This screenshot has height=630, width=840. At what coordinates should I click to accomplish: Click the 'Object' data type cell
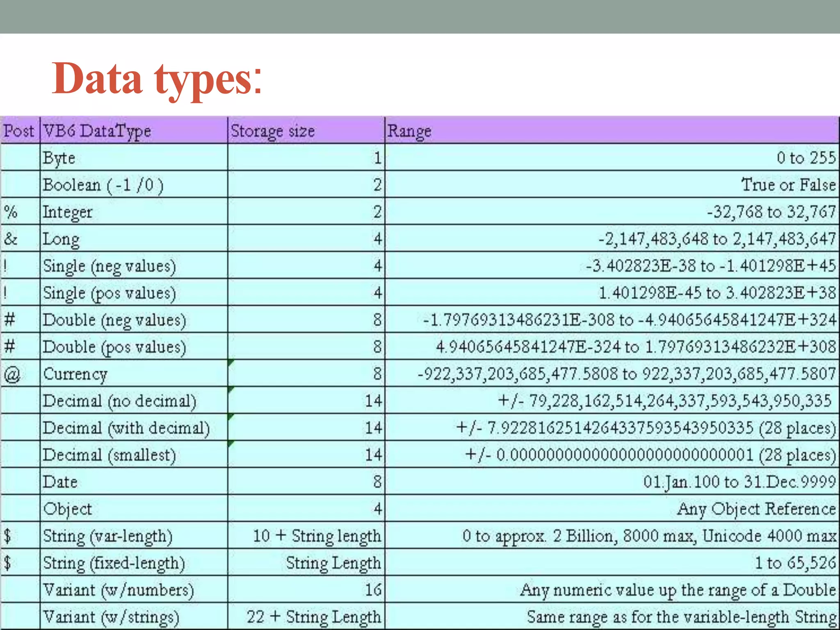[134, 509]
